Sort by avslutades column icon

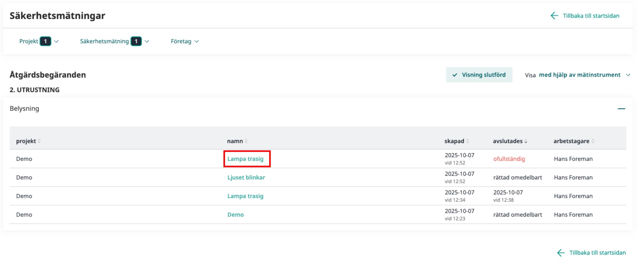(526, 141)
